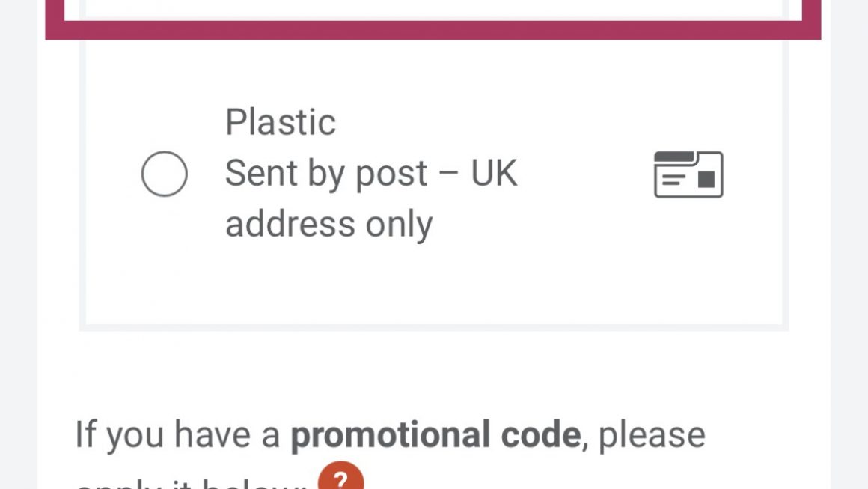The width and height of the screenshot is (868, 489).
Task: Click the word "have" in promo sentence
Action: tap(217, 435)
